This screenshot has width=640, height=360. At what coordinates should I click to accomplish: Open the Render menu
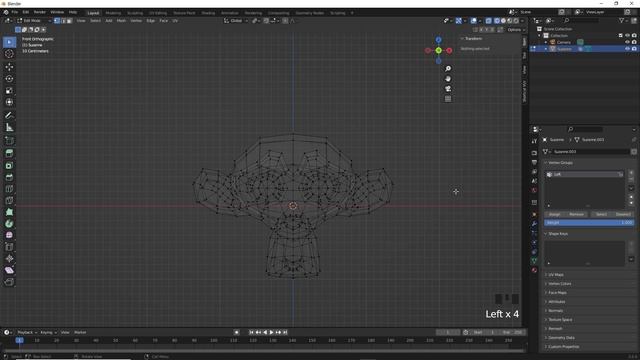pos(40,12)
